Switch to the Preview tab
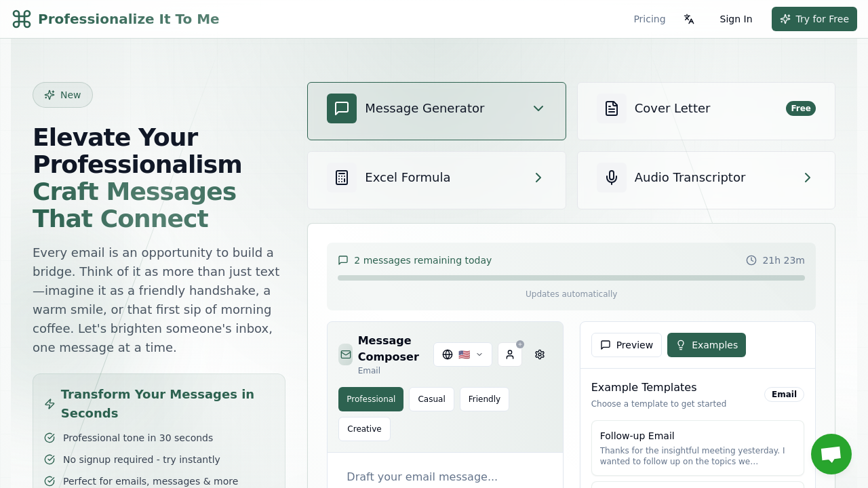 point(627,345)
